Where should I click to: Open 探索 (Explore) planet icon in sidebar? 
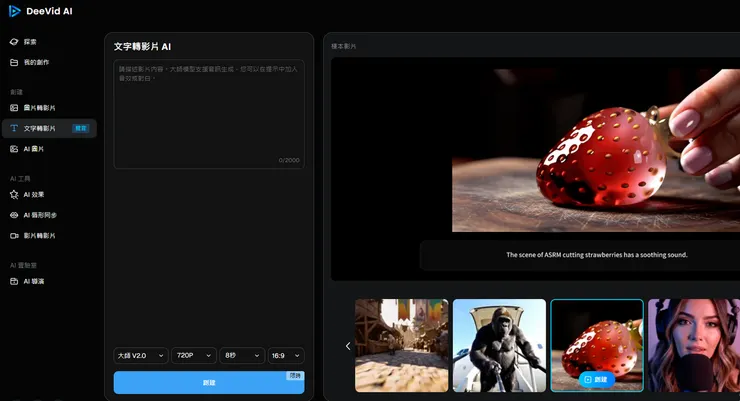pyautogui.click(x=14, y=42)
